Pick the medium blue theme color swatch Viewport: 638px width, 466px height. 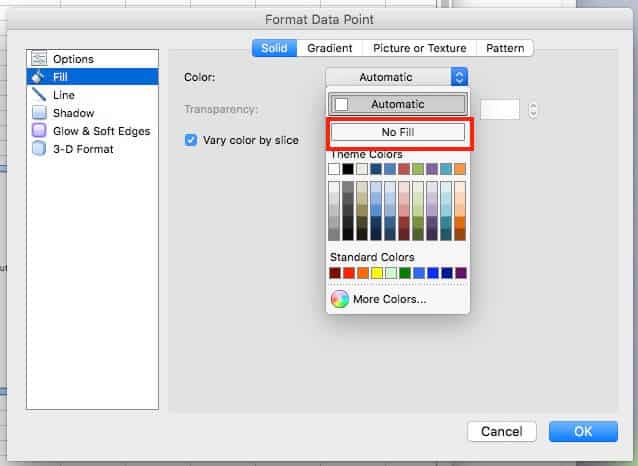[x=390, y=169]
